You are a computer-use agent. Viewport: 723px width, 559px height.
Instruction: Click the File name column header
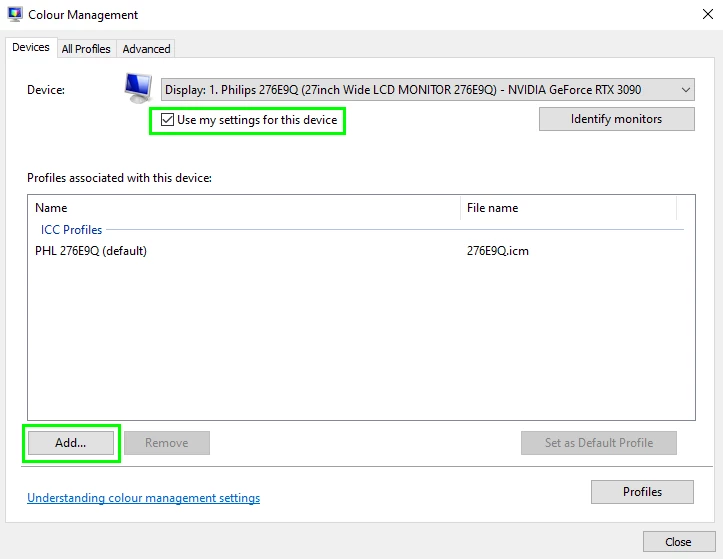[x=568, y=208]
